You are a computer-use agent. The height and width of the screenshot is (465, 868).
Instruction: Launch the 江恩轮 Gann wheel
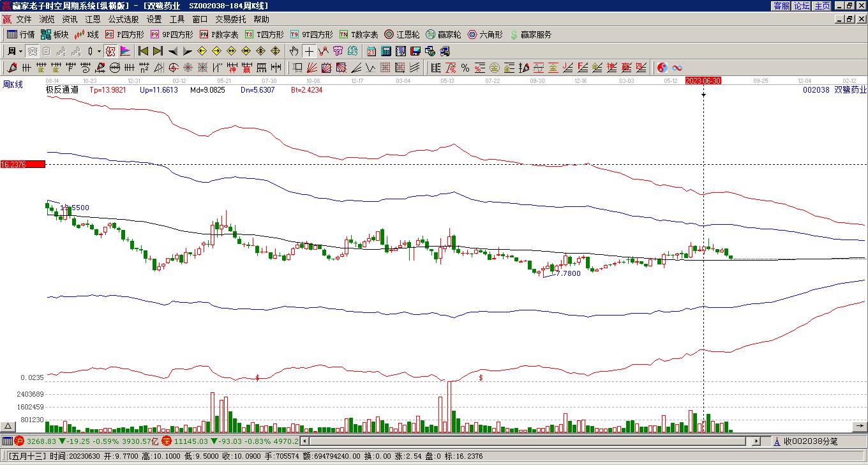(x=402, y=34)
